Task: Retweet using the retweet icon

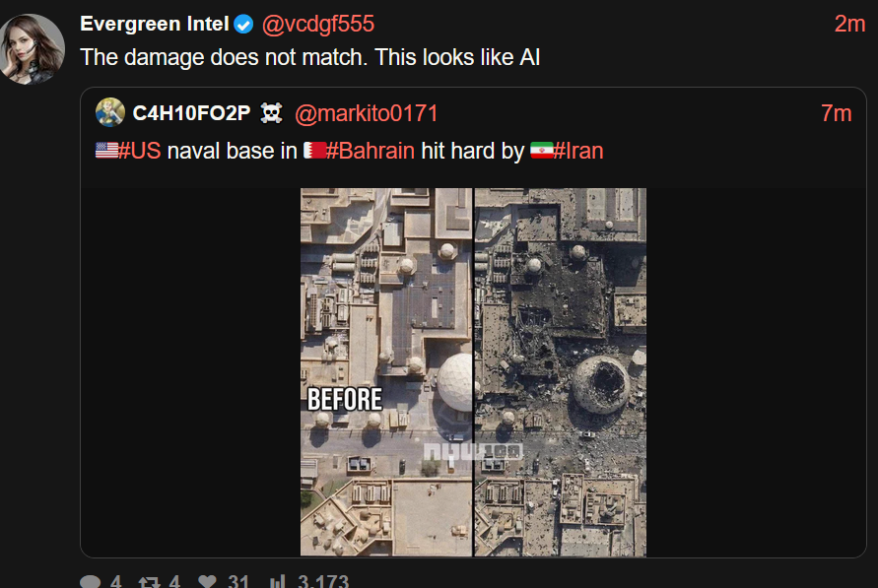Action: click(150, 582)
